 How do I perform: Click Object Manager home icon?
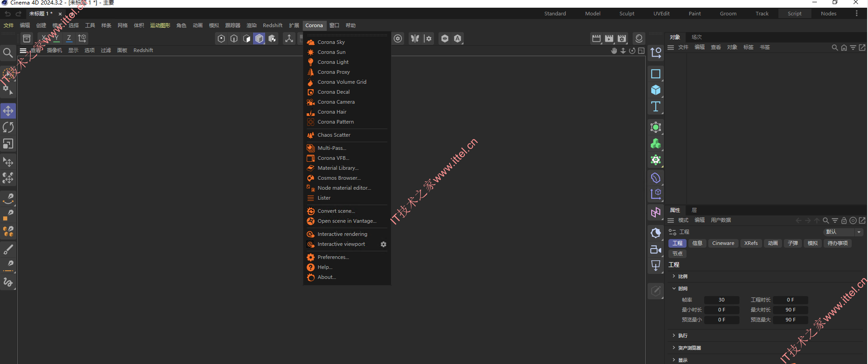click(x=844, y=47)
